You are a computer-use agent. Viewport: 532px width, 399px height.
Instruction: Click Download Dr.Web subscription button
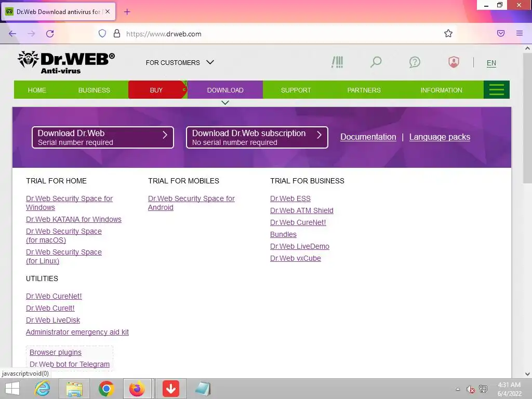coord(257,137)
